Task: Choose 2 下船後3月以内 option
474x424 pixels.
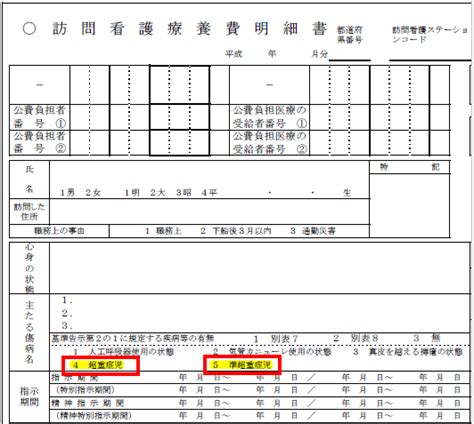Action: [236, 231]
